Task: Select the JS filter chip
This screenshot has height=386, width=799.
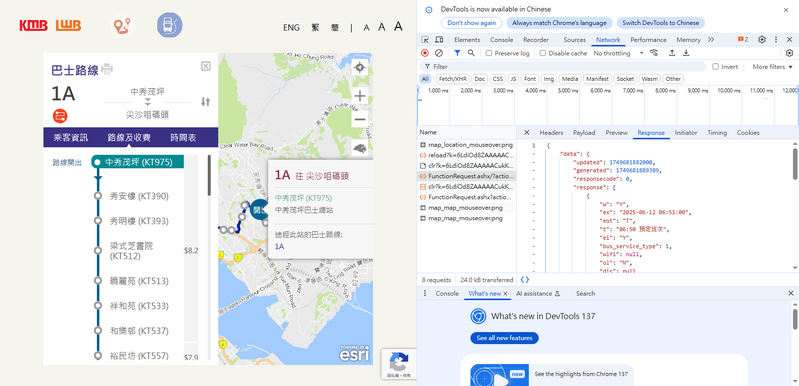Action: (x=513, y=79)
